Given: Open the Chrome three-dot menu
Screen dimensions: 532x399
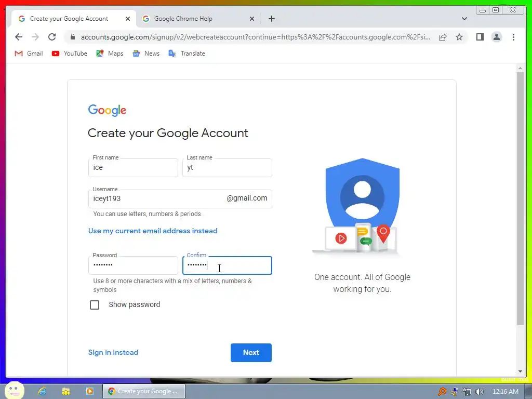Looking at the screenshot, I should (513, 37).
